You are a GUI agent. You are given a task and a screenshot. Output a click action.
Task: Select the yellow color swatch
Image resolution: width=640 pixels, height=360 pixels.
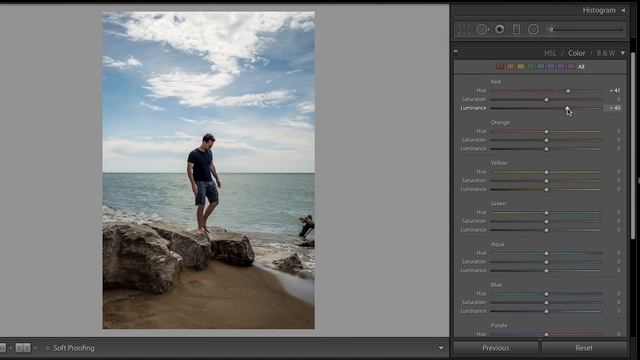coord(521,67)
